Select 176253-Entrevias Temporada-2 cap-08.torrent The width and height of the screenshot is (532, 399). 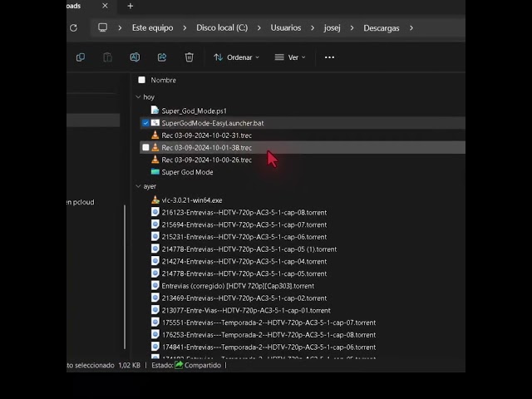pos(268,334)
